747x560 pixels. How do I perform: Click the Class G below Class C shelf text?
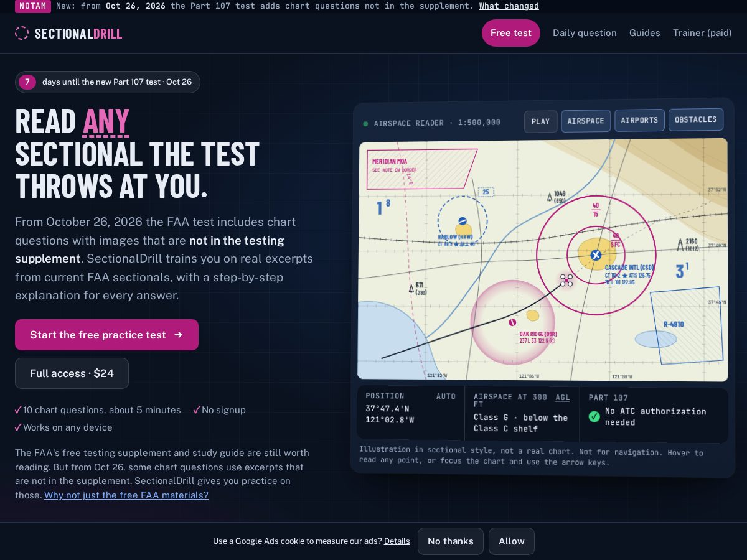pos(521,423)
